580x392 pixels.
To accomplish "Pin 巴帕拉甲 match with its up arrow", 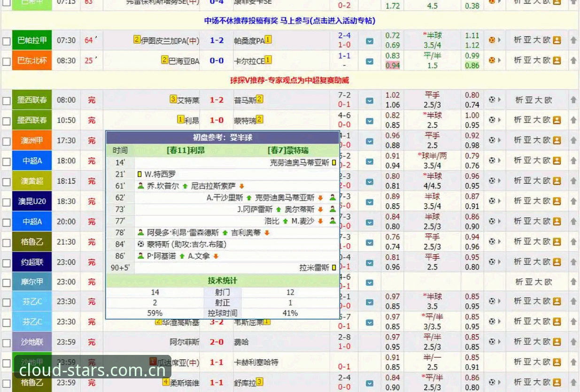I will click(573, 41).
